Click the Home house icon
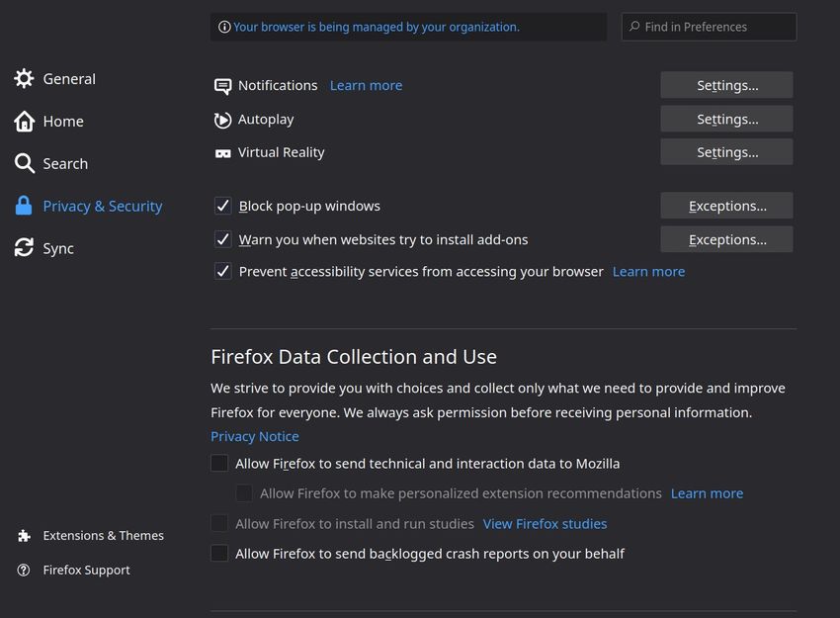Viewport: 840px width, 618px height. pos(24,122)
